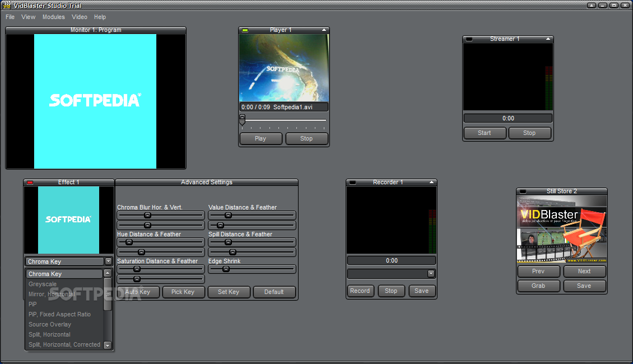Advance to Next still in Still Store 2
Image resolution: width=633 pixels, height=364 pixels.
tap(584, 271)
